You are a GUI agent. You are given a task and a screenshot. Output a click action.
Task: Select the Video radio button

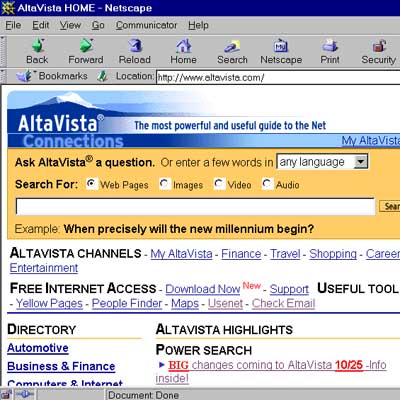219,184
